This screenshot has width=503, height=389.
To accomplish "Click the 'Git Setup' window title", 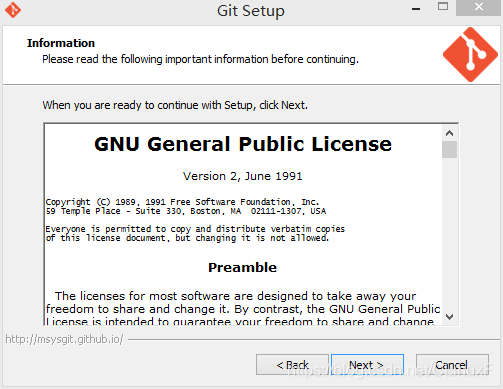I will tap(251, 11).
